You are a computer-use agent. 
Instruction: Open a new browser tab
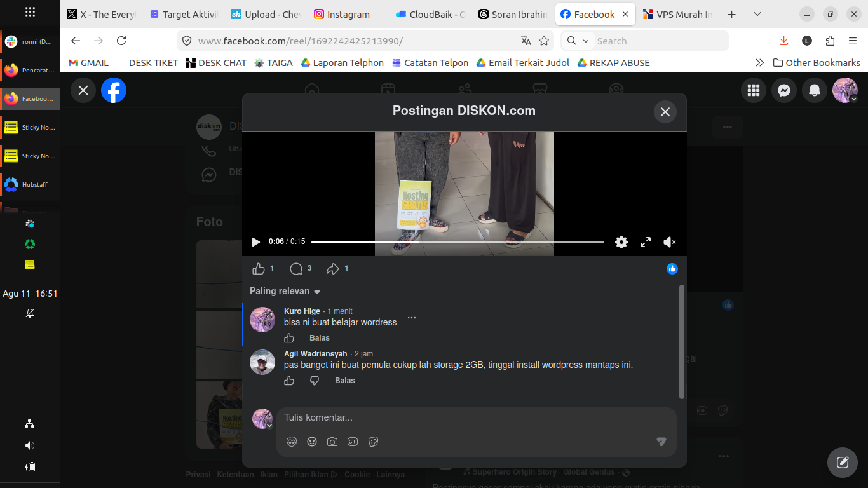[732, 14]
